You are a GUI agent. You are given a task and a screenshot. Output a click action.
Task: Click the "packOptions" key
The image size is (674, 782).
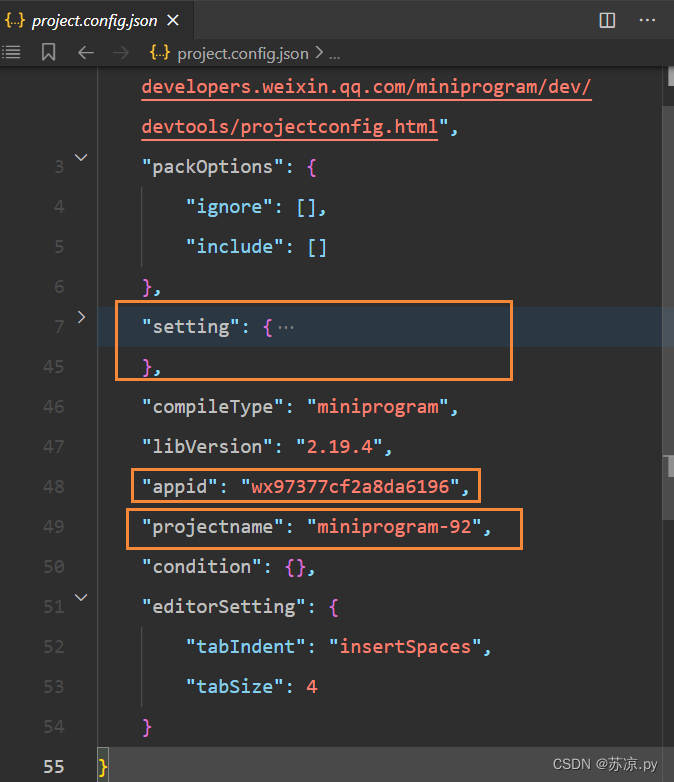point(212,167)
